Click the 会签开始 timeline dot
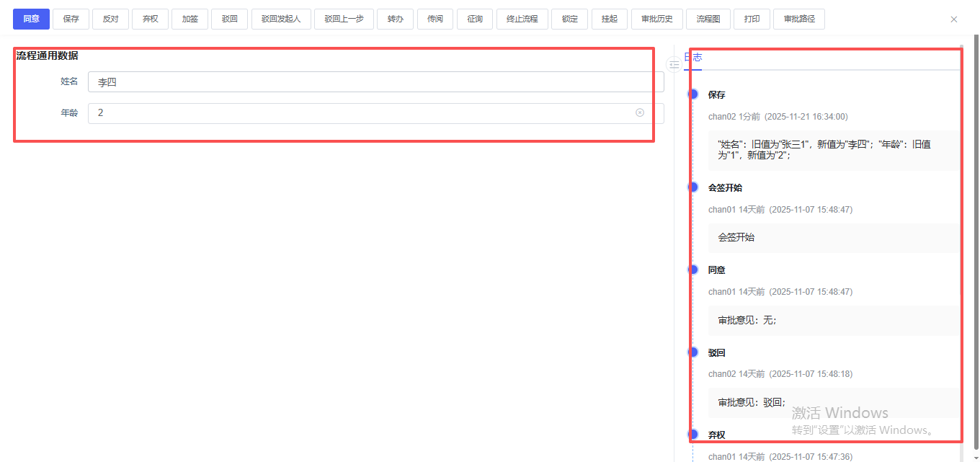 [x=693, y=187]
